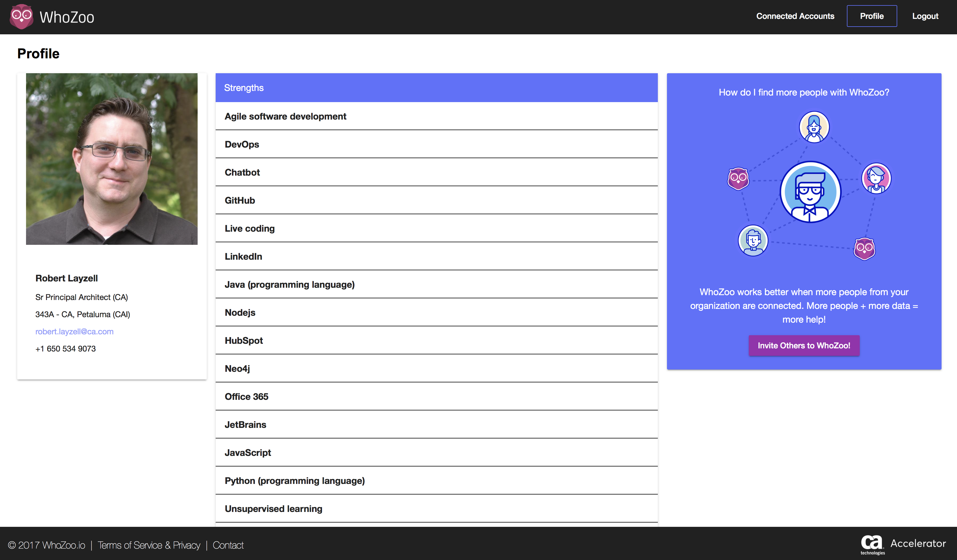This screenshot has height=560, width=957.
Task: Select the Nodejs strength entry
Action: (436, 313)
